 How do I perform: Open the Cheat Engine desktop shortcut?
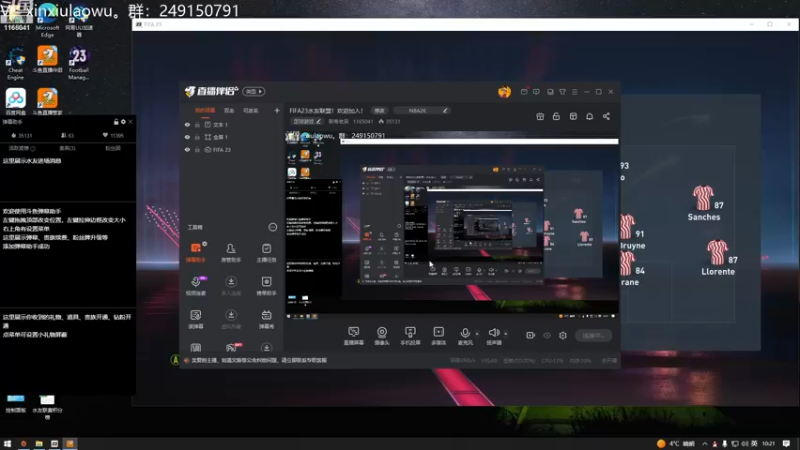coord(15,63)
